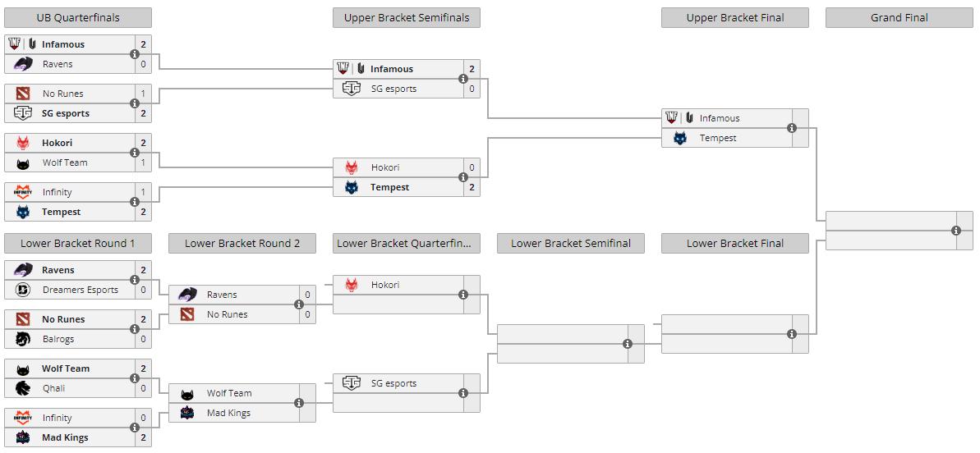Click the truncated Lower Bracket Quarterfinal header

click(406, 243)
